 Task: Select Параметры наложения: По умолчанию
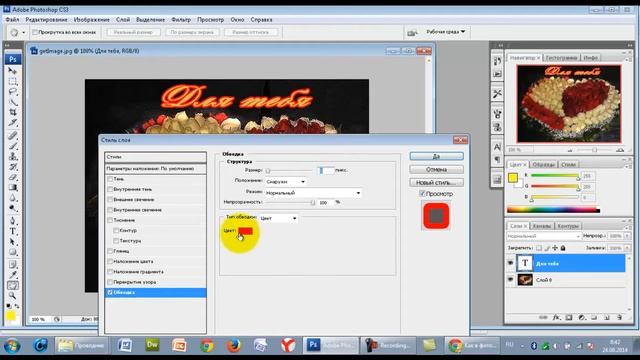[x=156, y=169]
